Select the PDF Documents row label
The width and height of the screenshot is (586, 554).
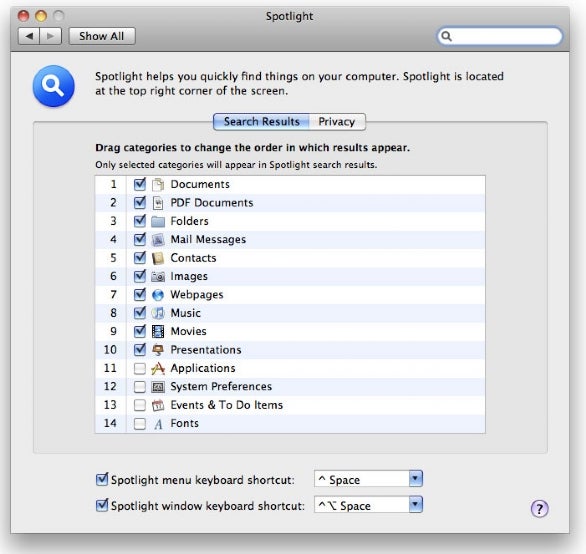tap(212, 203)
